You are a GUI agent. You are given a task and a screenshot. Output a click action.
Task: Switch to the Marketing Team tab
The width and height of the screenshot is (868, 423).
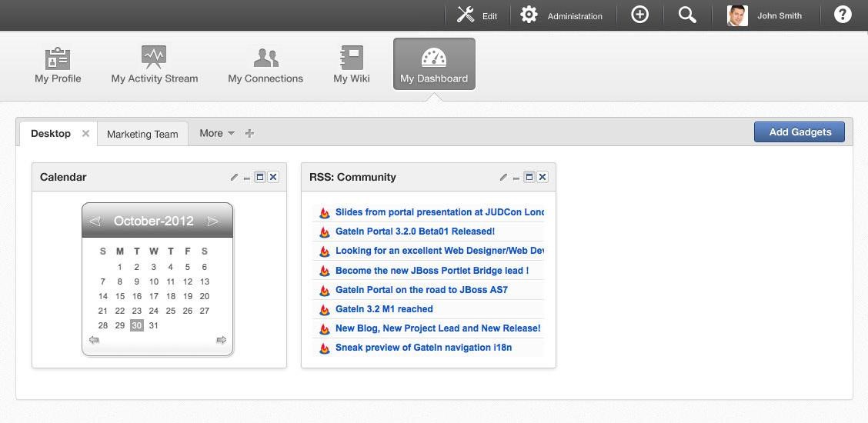point(142,134)
